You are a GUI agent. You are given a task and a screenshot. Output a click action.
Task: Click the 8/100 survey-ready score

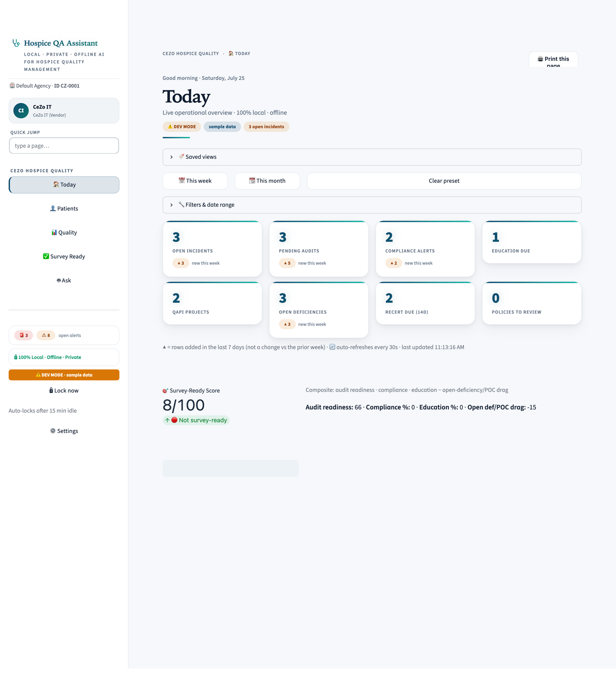click(184, 405)
